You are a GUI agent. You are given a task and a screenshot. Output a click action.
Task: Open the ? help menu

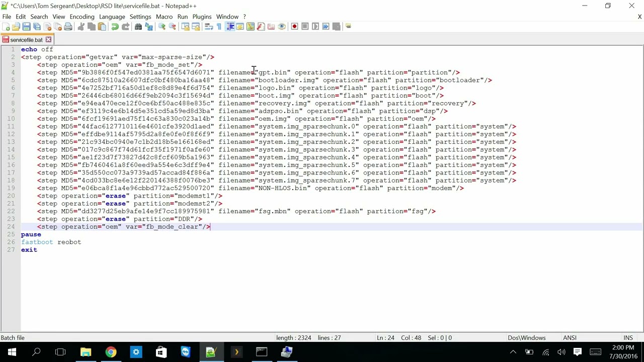(245, 17)
